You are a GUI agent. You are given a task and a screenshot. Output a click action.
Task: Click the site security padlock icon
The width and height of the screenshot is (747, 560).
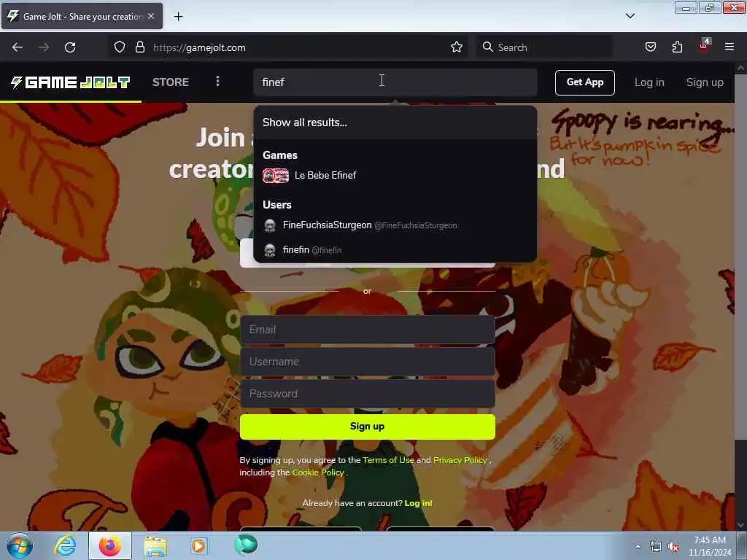click(139, 47)
